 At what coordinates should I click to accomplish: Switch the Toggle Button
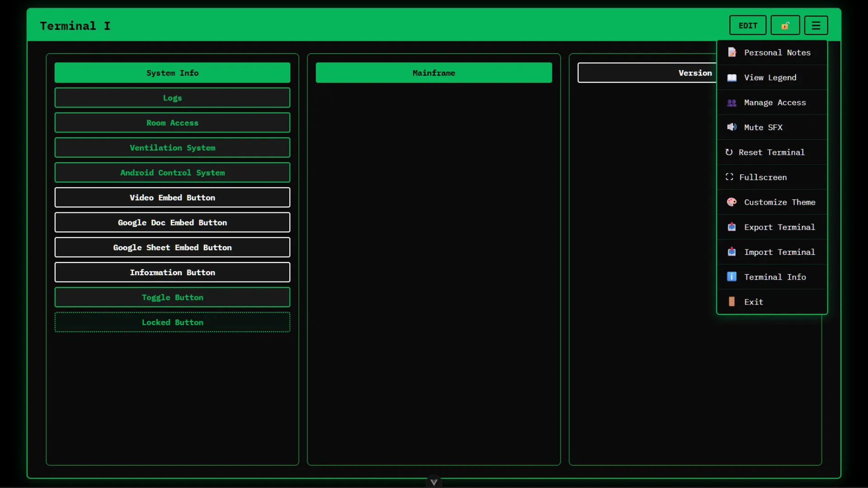172,297
